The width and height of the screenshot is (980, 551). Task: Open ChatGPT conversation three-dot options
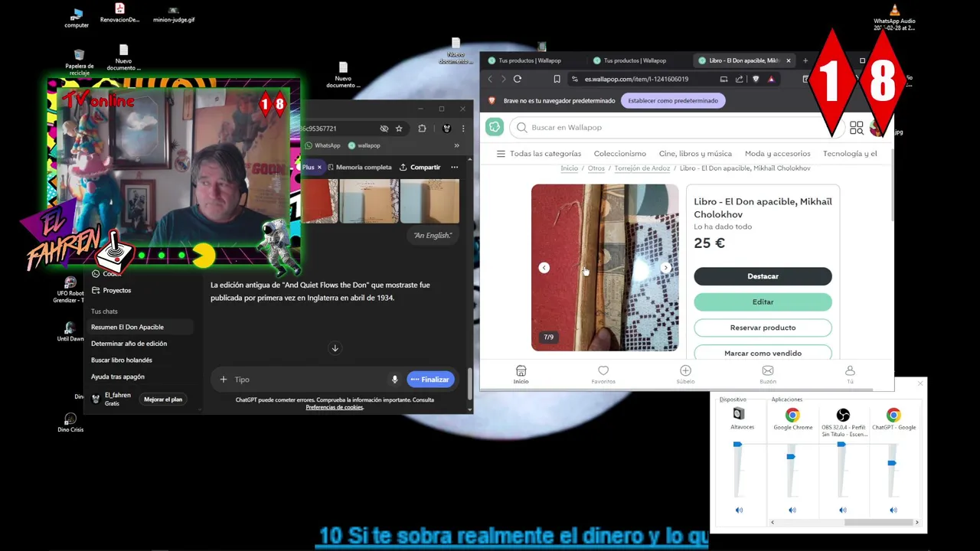[454, 167]
